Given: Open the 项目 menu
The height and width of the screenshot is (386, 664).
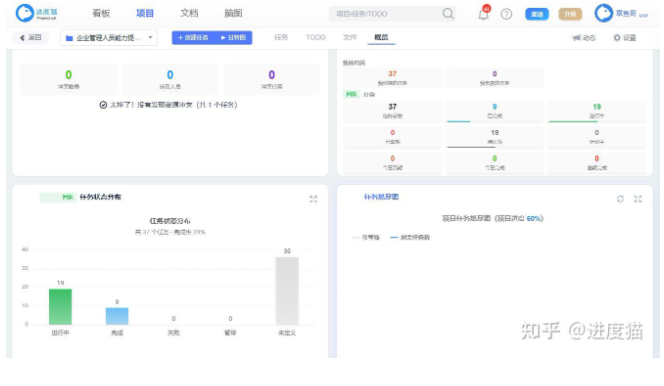Looking at the screenshot, I should (145, 14).
